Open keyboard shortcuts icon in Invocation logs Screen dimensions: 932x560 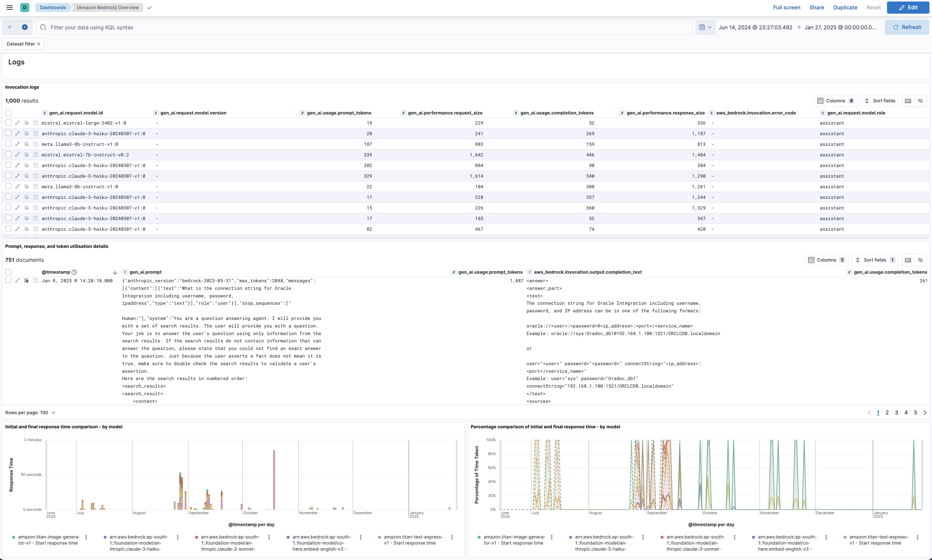point(908,101)
